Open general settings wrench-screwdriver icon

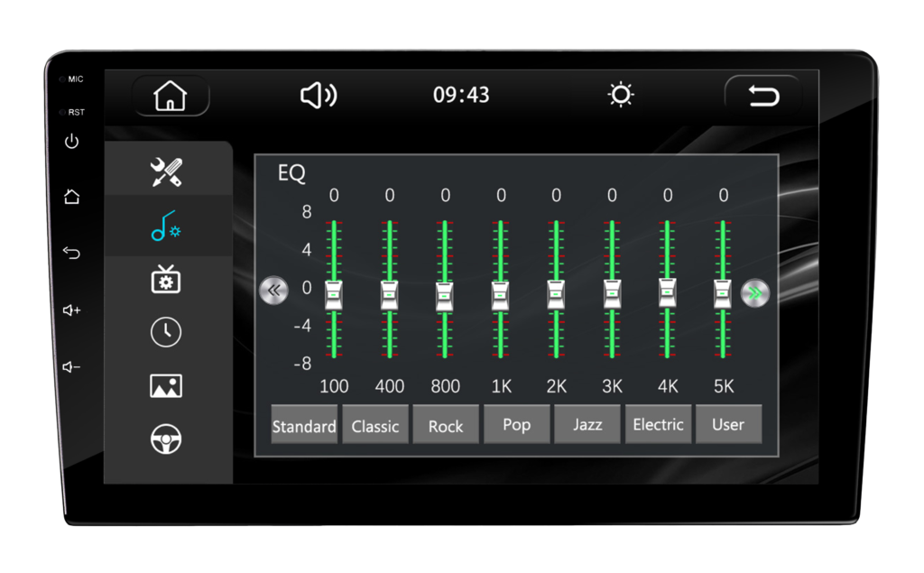coord(166,172)
